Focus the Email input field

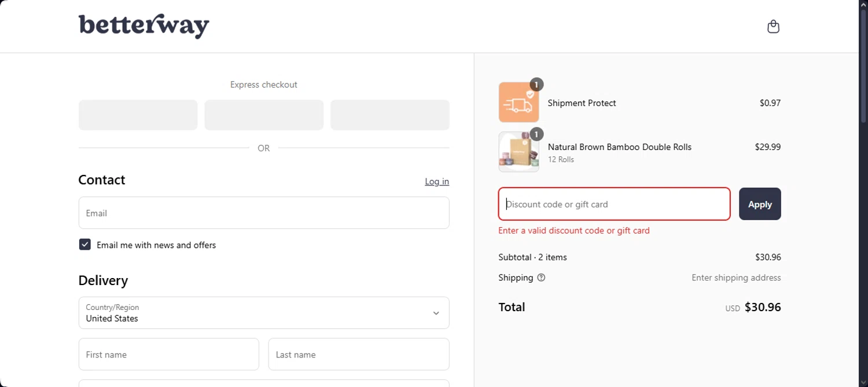[264, 213]
